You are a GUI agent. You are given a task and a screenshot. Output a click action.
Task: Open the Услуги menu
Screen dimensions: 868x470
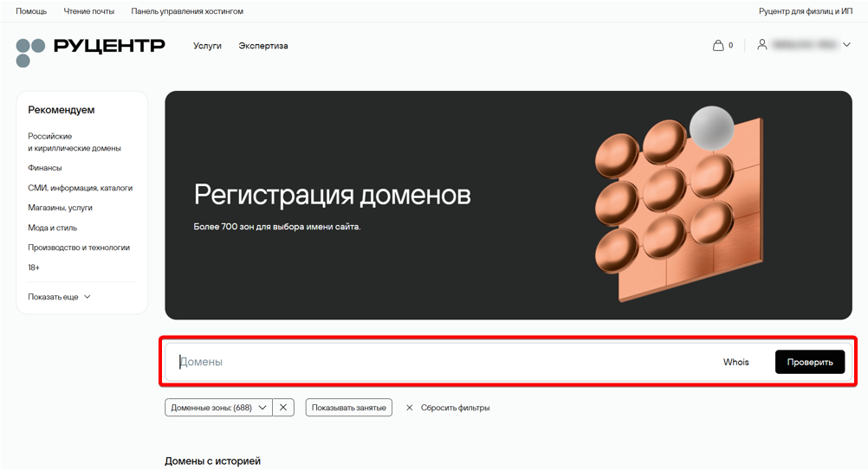(x=207, y=46)
